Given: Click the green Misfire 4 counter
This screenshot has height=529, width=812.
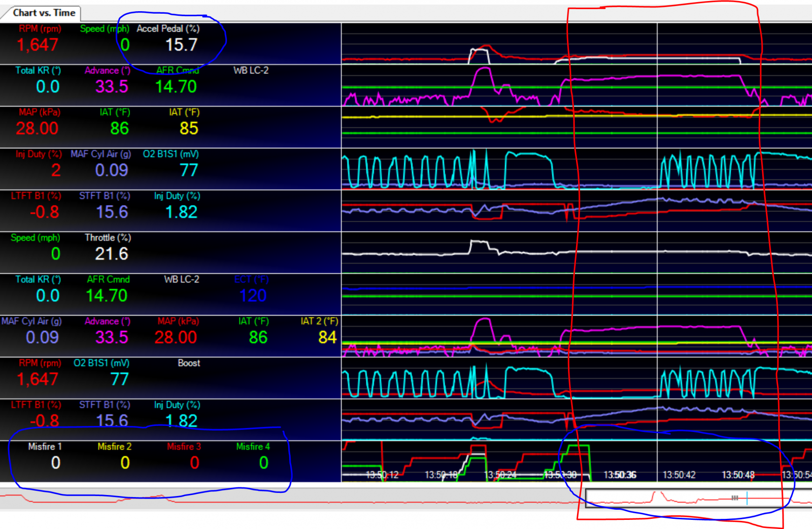Looking at the screenshot, I should [x=253, y=455].
